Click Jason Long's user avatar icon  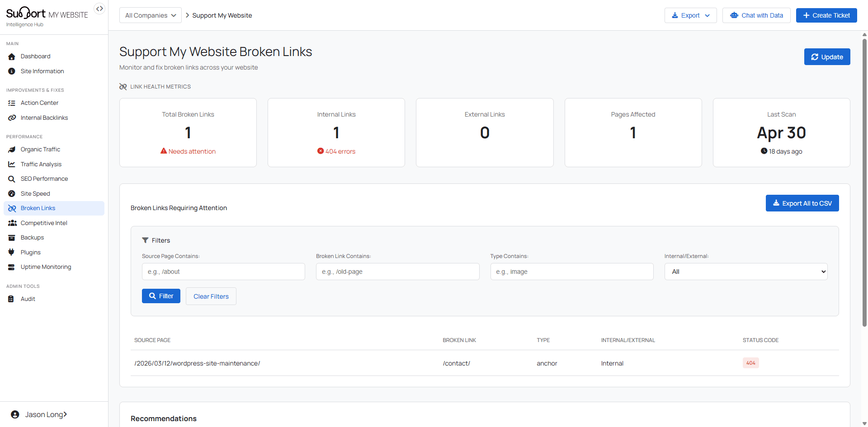tap(15, 414)
